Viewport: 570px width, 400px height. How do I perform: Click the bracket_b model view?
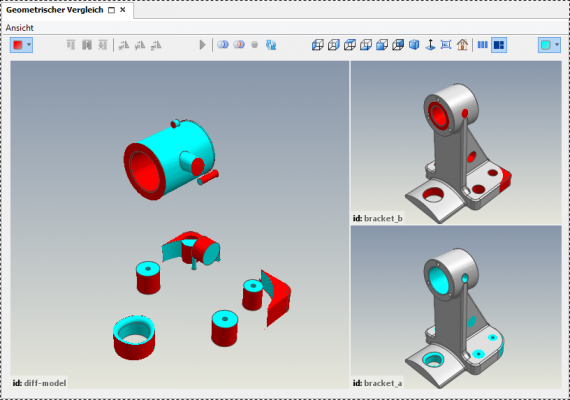pyautogui.click(x=456, y=142)
